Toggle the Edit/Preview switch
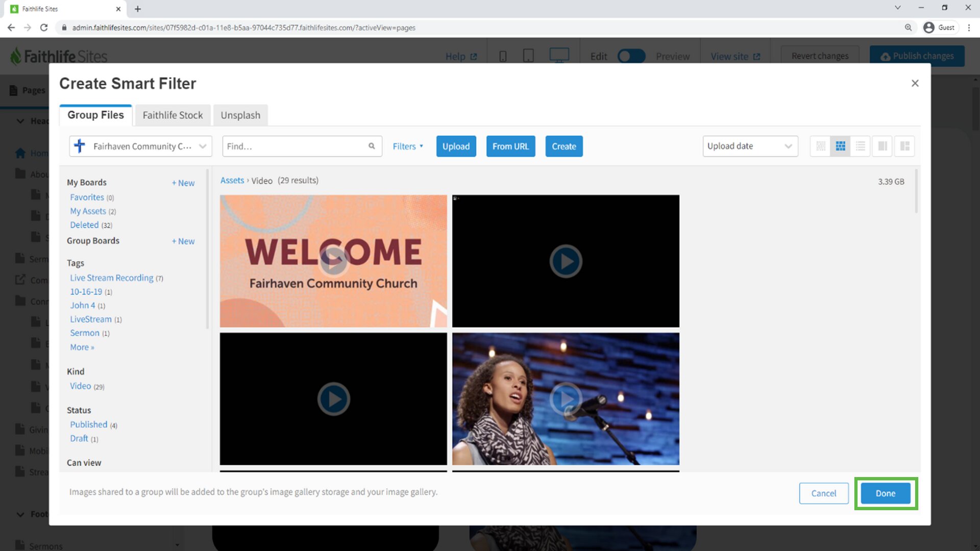 [631, 56]
